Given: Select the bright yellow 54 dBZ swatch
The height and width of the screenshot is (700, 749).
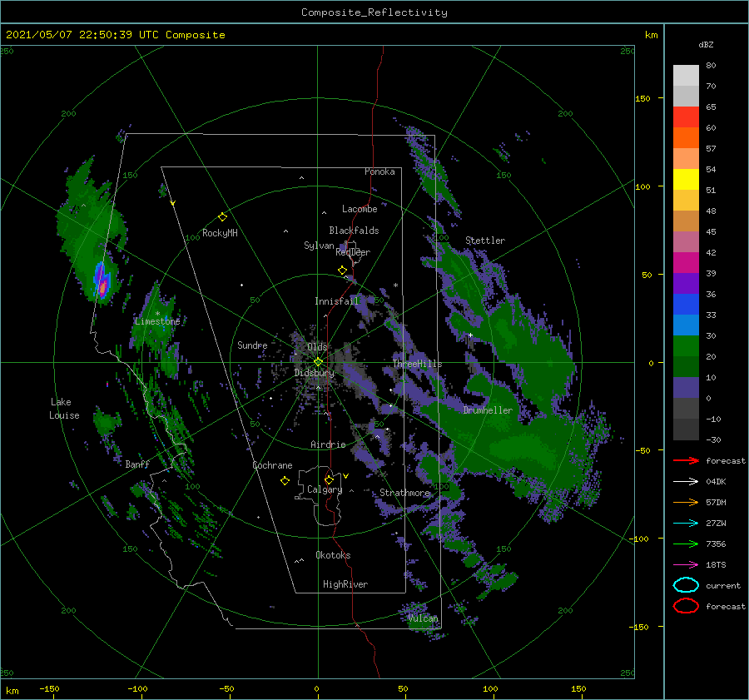Looking at the screenshot, I should pos(686,179).
